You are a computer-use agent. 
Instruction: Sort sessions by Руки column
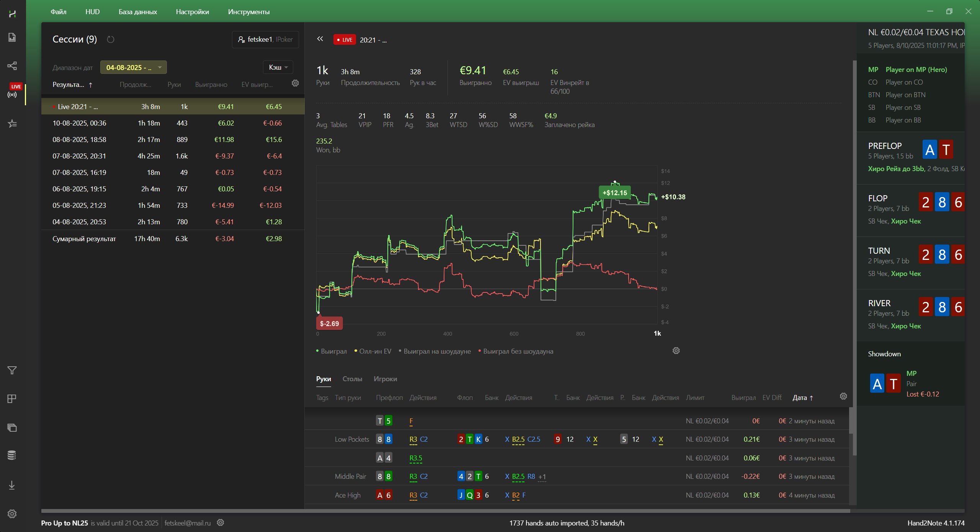pyautogui.click(x=174, y=85)
